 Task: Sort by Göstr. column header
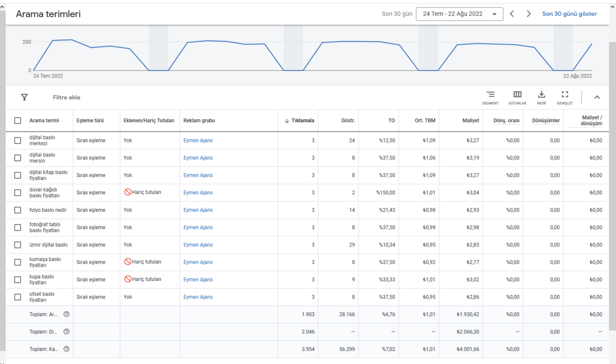pyautogui.click(x=348, y=120)
